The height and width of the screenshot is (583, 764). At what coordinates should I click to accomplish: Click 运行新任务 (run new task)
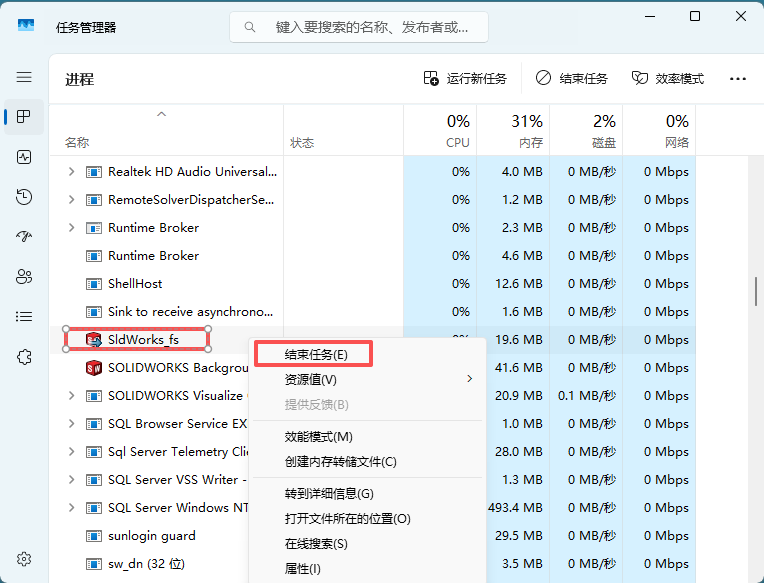pos(465,78)
